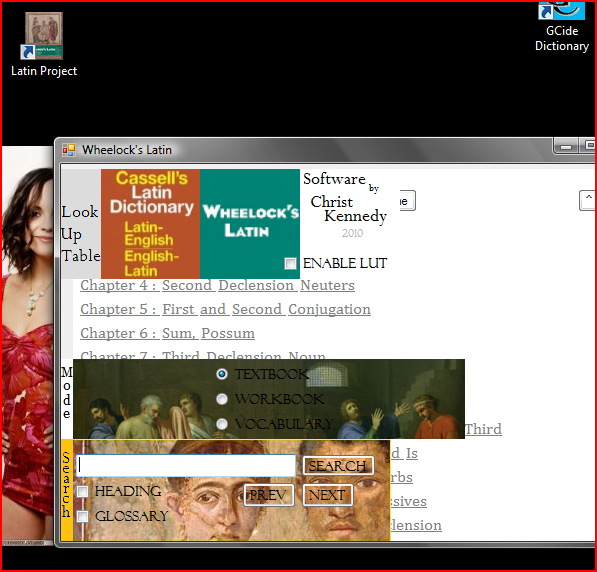The width and height of the screenshot is (597, 572).
Task: Tick the GLOSSARY search checkbox
Action: tap(83, 517)
